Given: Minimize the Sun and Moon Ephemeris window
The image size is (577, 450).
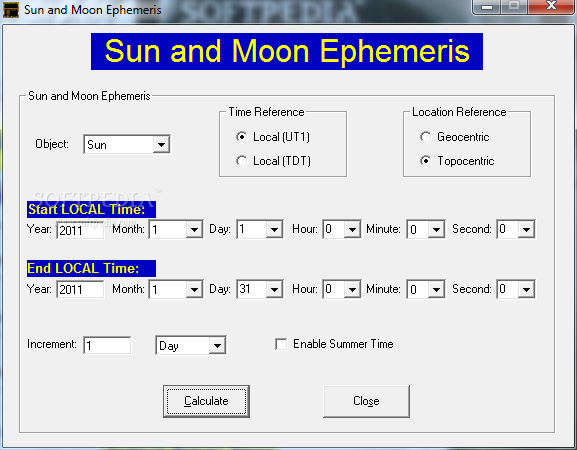Looking at the screenshot, I should pyautogui.click(x=486, y=7).
